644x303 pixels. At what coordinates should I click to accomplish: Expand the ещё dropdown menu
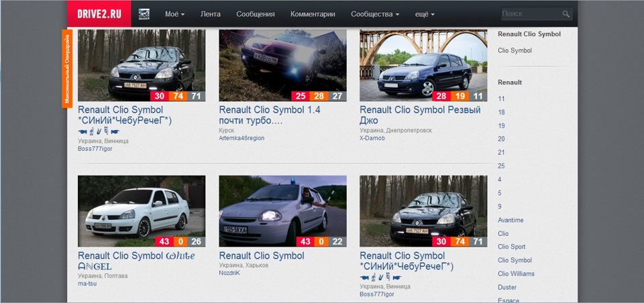click(425, 14)
